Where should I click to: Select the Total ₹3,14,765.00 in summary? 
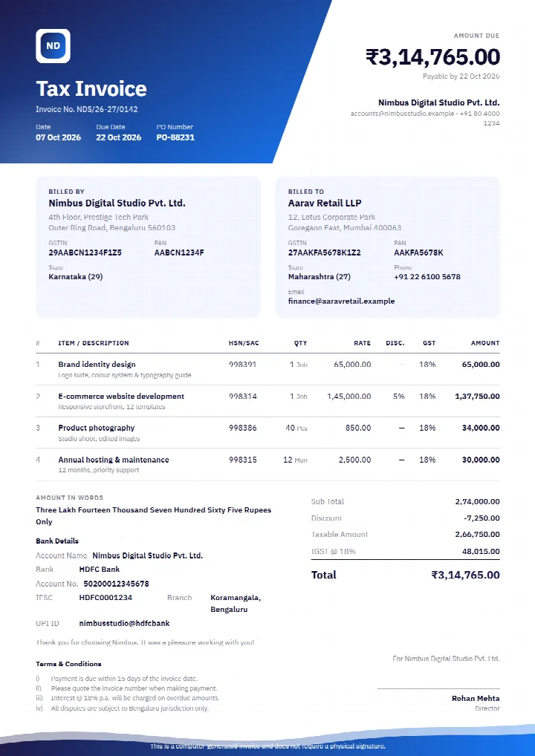pos(466,576)
